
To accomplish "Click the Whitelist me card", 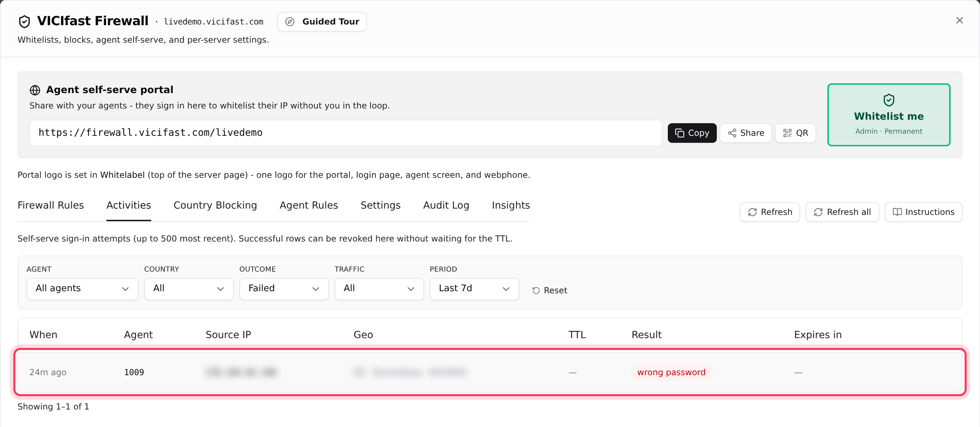I will (889, 114).
